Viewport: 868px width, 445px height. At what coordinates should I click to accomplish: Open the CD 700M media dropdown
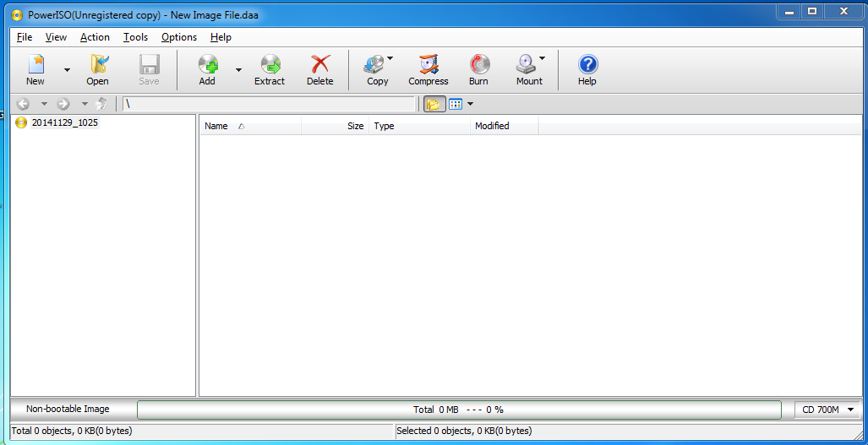(827, 410)
